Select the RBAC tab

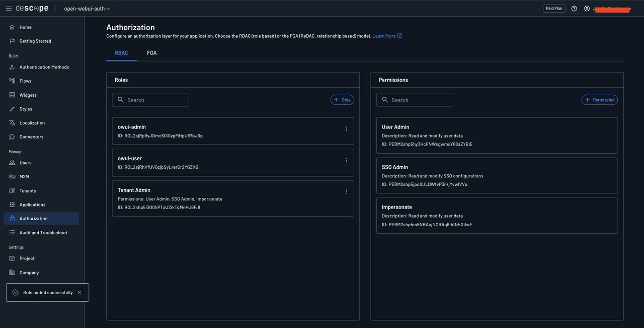[121, 52]
